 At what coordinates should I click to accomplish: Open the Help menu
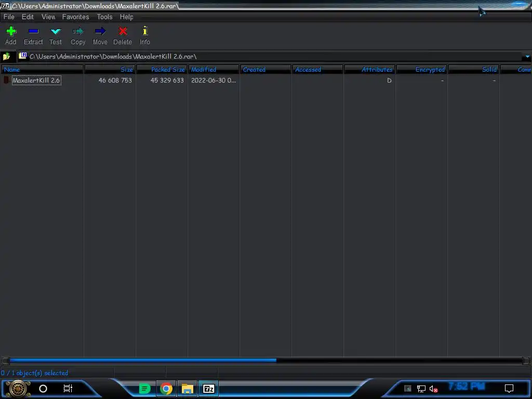coord(126,17)
